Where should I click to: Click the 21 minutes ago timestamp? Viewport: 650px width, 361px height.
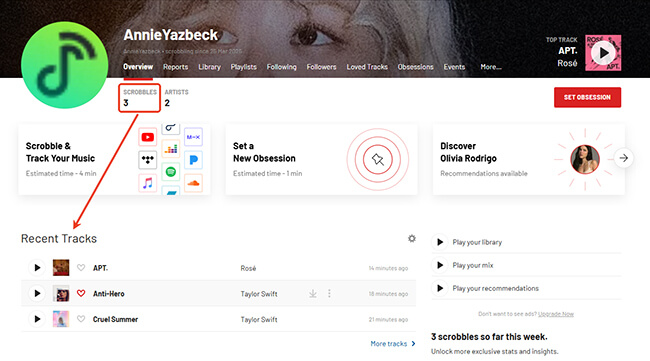coord(388,320)
